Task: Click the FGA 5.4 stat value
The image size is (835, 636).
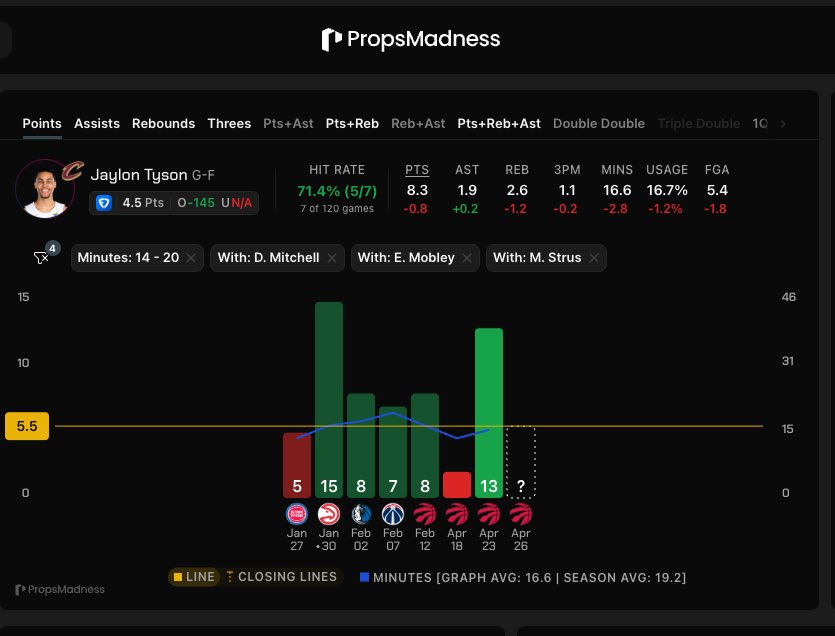Action: pos(717,190)
